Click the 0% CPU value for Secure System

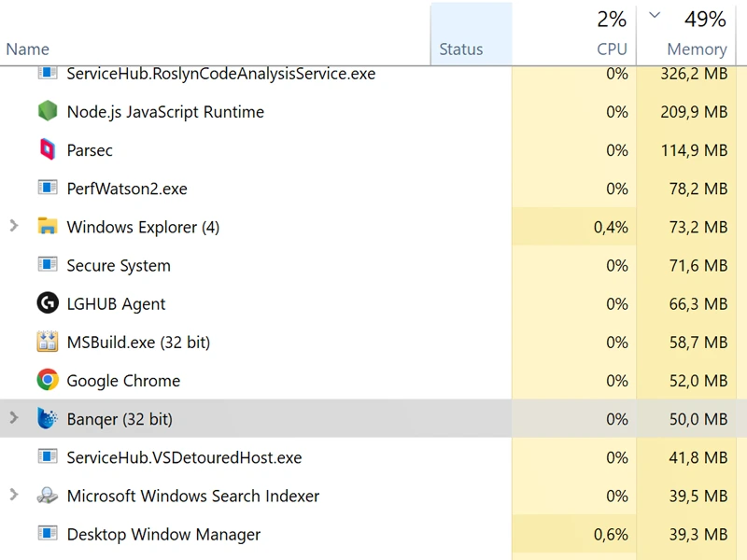(x=617, y=266)
